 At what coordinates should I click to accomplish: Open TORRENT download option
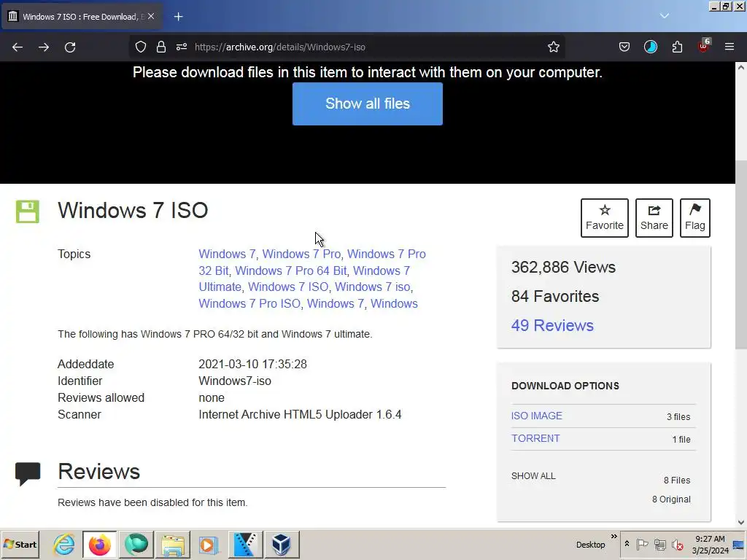click(535, 438)
